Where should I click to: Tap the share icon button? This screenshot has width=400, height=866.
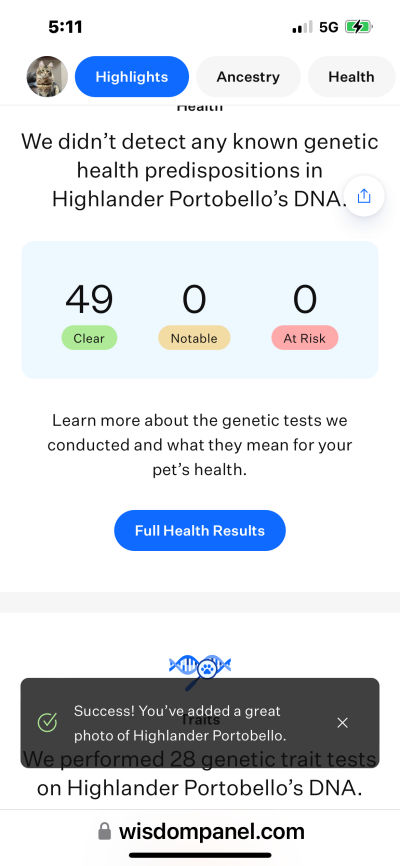coord(363,196)
